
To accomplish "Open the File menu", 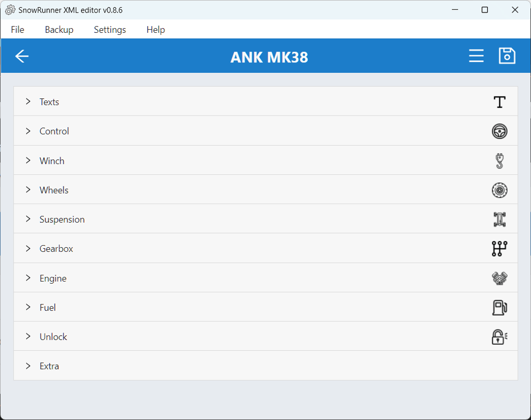I will [18, 30].
